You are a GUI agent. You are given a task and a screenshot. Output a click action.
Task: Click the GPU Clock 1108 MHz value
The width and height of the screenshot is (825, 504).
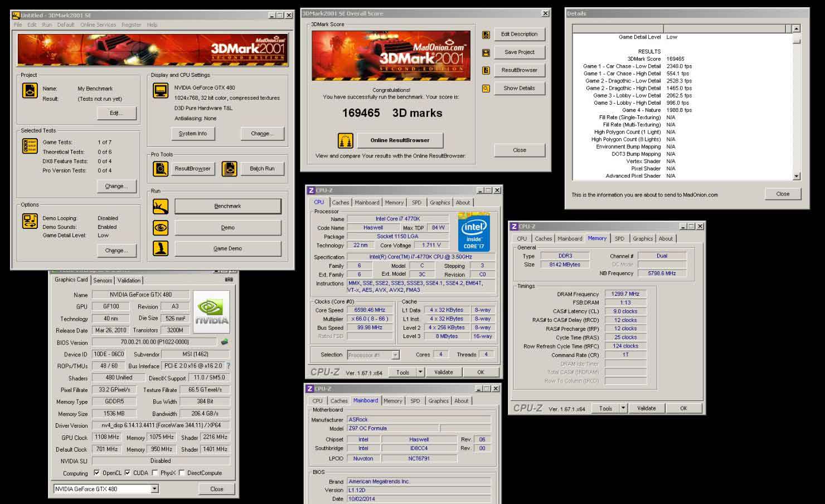(x=106, y=438)
